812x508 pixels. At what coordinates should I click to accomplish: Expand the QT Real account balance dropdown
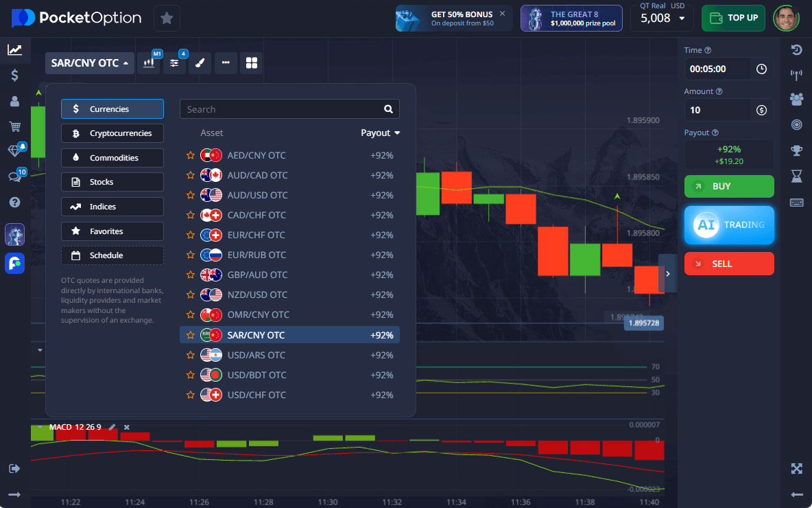[662, 19]
